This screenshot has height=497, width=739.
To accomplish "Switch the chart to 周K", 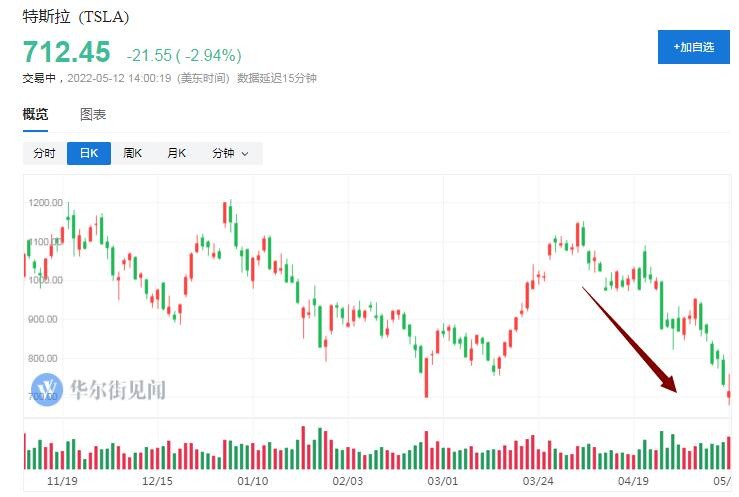I will pyautogui.click(x=133, y=154).
